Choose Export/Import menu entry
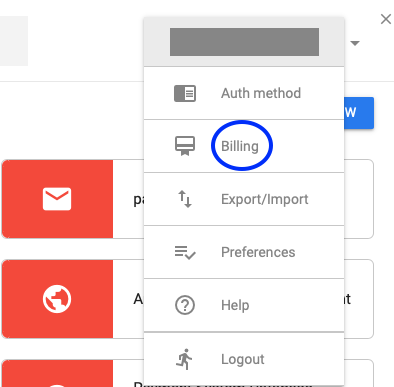This screenshot has height=387, width=394. (244, 199)
